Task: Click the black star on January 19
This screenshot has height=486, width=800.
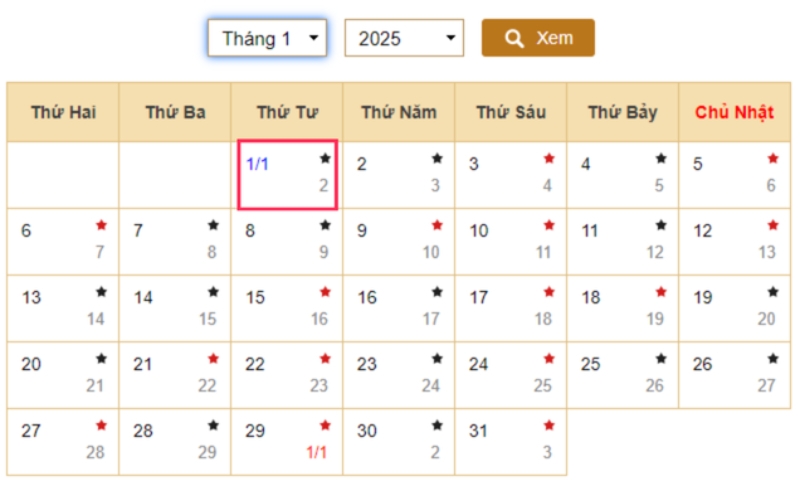Action: click(773, 292)
